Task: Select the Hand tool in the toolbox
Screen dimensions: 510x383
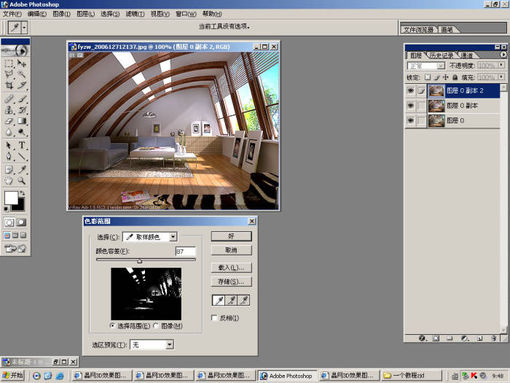Action: (9, 181)
